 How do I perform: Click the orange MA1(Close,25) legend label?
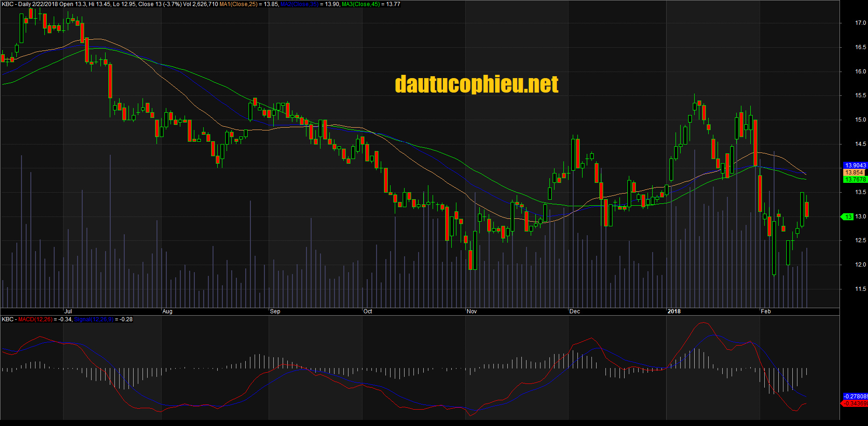point(238,4)
